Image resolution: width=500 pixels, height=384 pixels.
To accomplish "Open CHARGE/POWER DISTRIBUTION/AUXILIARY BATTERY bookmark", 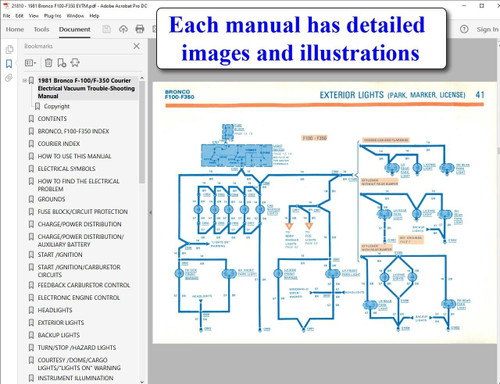I will point(81,241).
